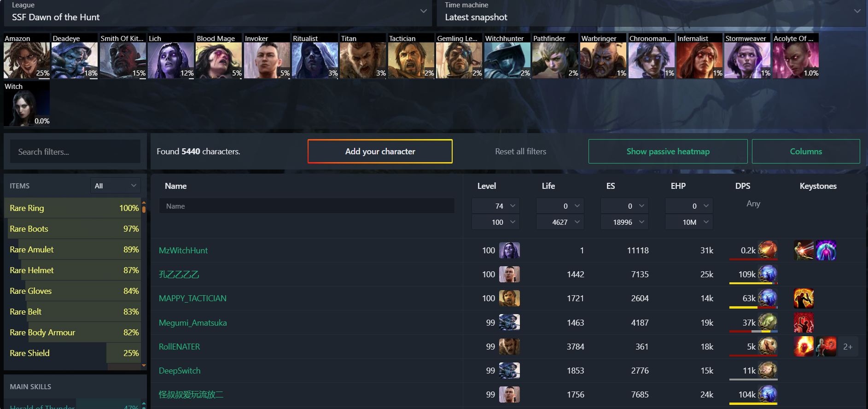Filter by the Chronomancer portrait

point(651,56)
